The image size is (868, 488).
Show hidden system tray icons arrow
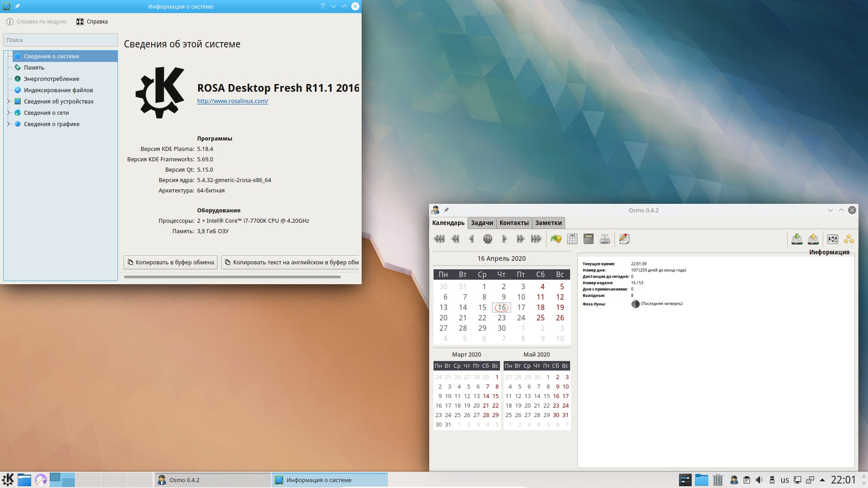(x=822, y=480)
